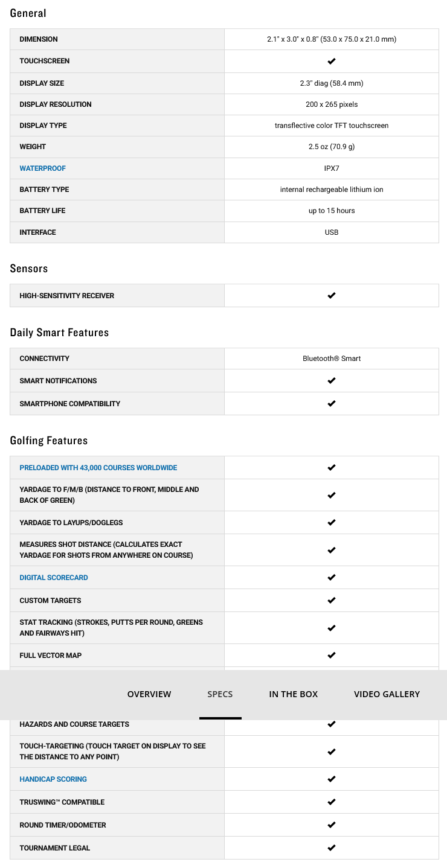Click the Full Vector Map checkmark
The height and width of the screenshot is (868, 447).
[x=331, y=656]
